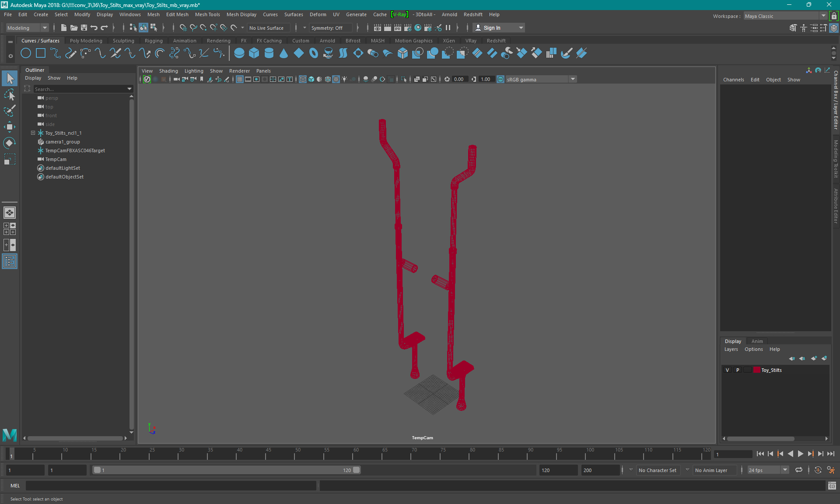The width and height of the screenshot is (840, 504).
Task: Switch to the Anim tab in panel
Action: [x=757, y=341]
